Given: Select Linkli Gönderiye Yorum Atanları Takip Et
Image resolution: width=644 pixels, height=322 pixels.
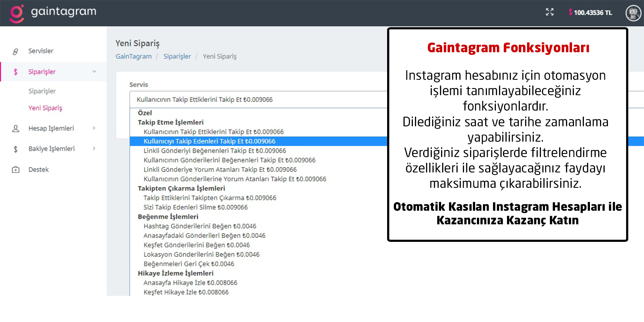Looking at the screenshot, I should coord(220,170).
